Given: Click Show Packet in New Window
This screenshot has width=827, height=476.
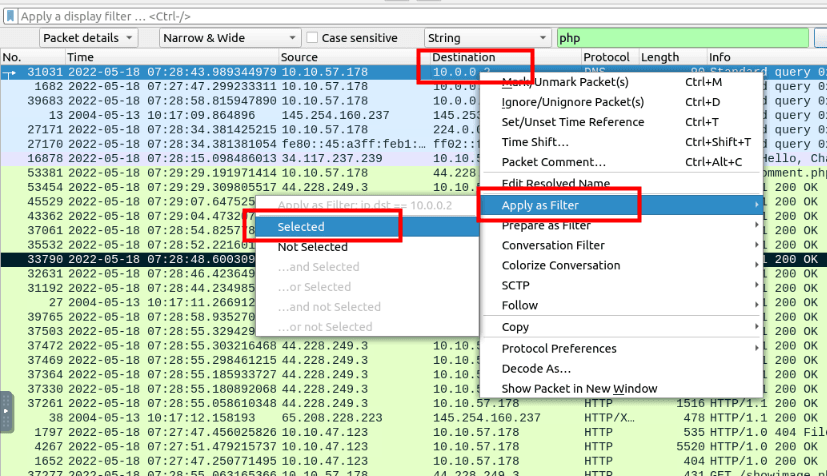Looking at the screenshot, I should coord(579,388).
